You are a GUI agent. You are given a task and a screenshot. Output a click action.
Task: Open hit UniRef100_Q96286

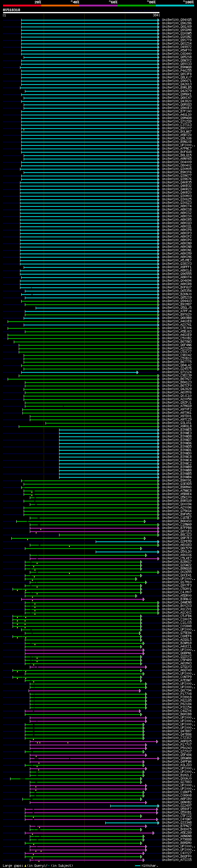pyautogui.click(x=177, y=23)
